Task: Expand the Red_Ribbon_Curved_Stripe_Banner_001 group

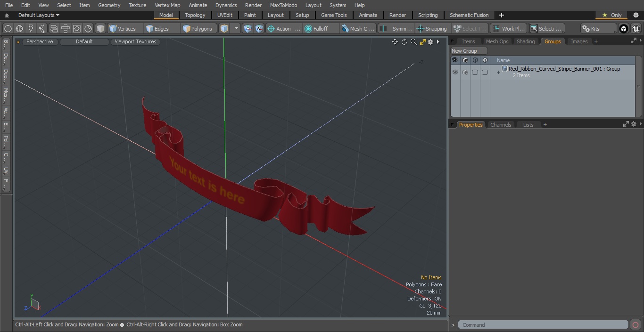Action: [x=498, y=73]
